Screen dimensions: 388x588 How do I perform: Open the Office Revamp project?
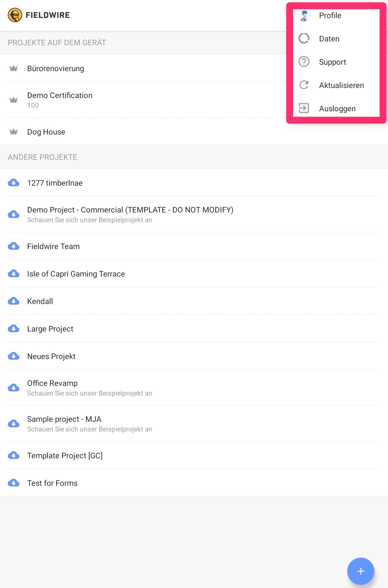[x=194, y=387]
